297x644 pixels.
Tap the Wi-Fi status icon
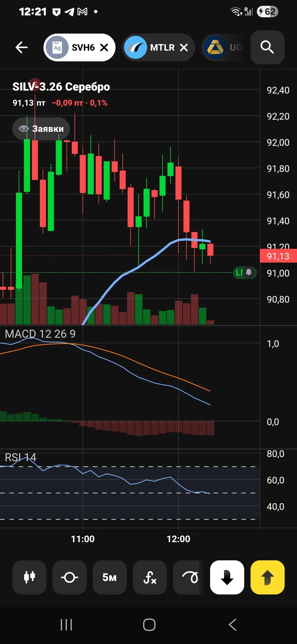pyautogui.click(x=236, y=12)
